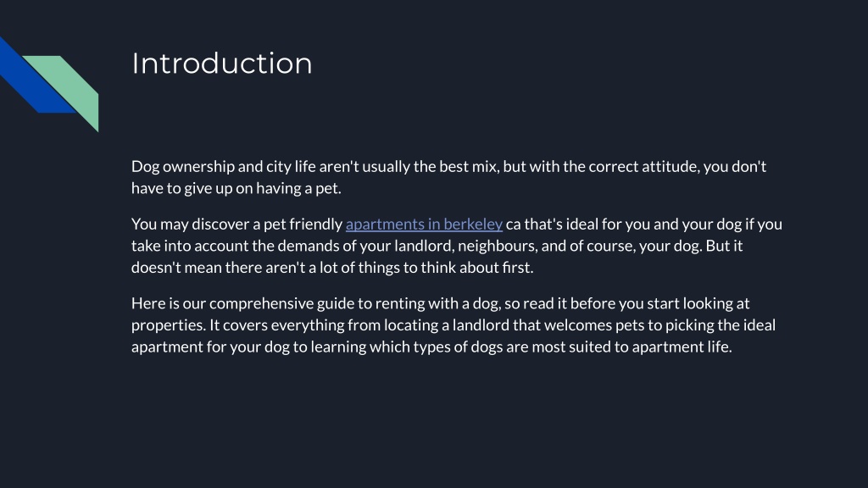Click the line starting "properties. It covers everything"
Image resolution: width=868 pixels, height=488 pixels.
[x=453, y=324]
